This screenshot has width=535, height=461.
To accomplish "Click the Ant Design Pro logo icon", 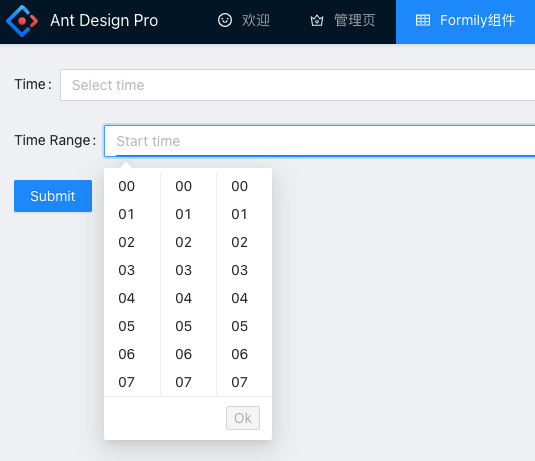I will point(22,21).
